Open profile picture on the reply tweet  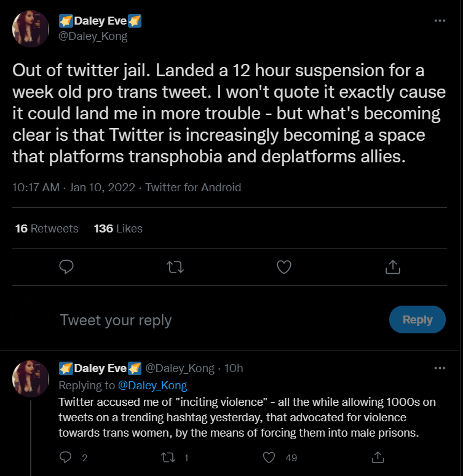coord(31,379)
